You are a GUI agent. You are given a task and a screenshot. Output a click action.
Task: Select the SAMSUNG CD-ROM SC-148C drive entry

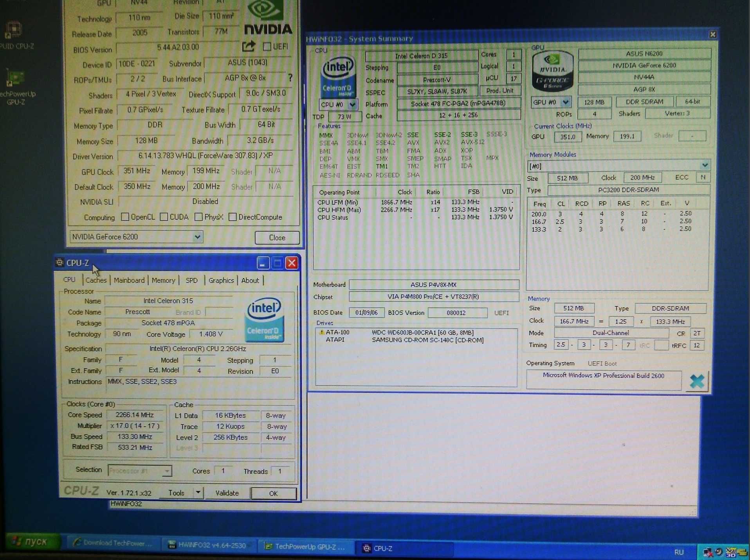[x=416, y=340]
